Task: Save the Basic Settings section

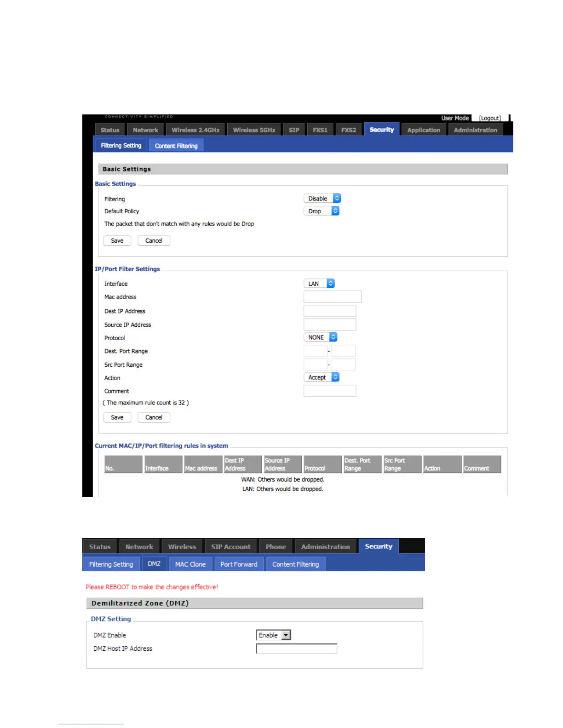Action: [117, 240]
